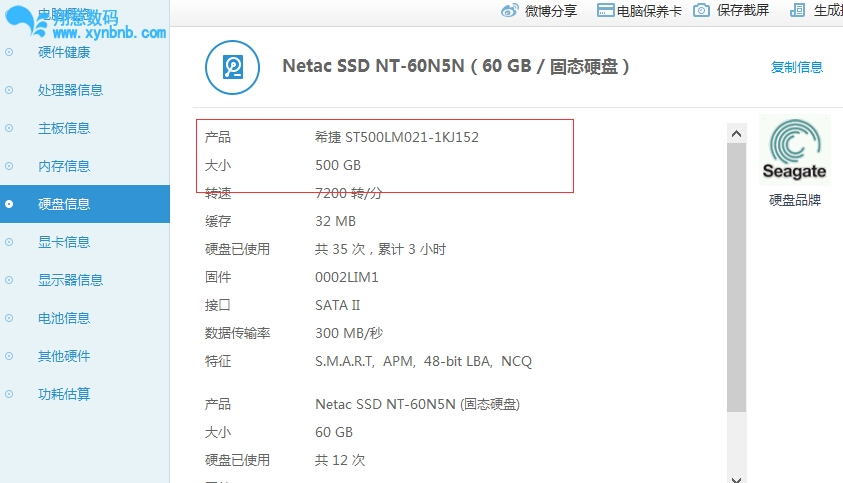Click the bullet icon beside 处理器信息

[x=10, y=90]
